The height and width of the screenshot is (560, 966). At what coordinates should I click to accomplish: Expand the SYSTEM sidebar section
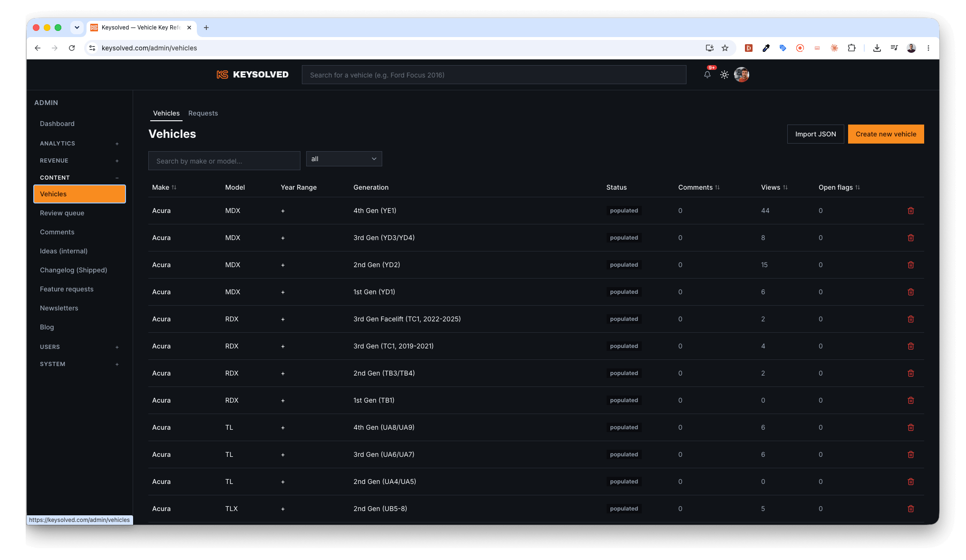coord(79,364)
